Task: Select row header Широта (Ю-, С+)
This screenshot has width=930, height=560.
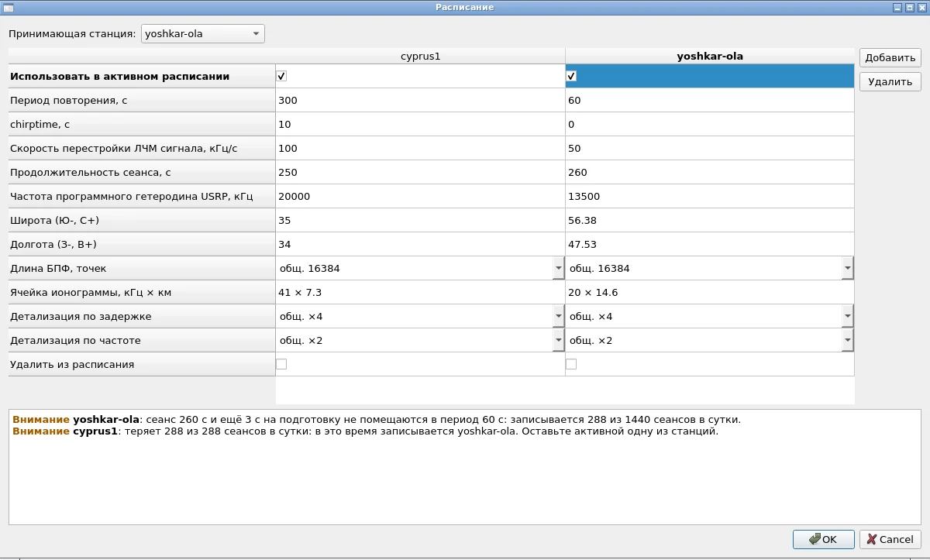Action: 142,220
